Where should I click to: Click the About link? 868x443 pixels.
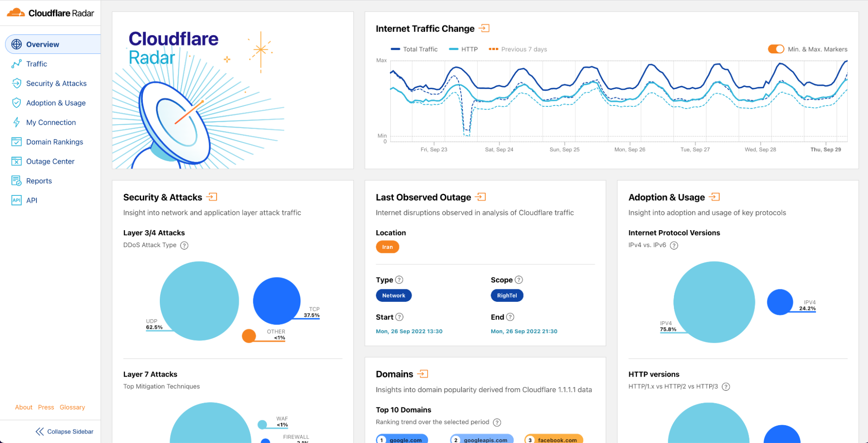tap(23, 407)
